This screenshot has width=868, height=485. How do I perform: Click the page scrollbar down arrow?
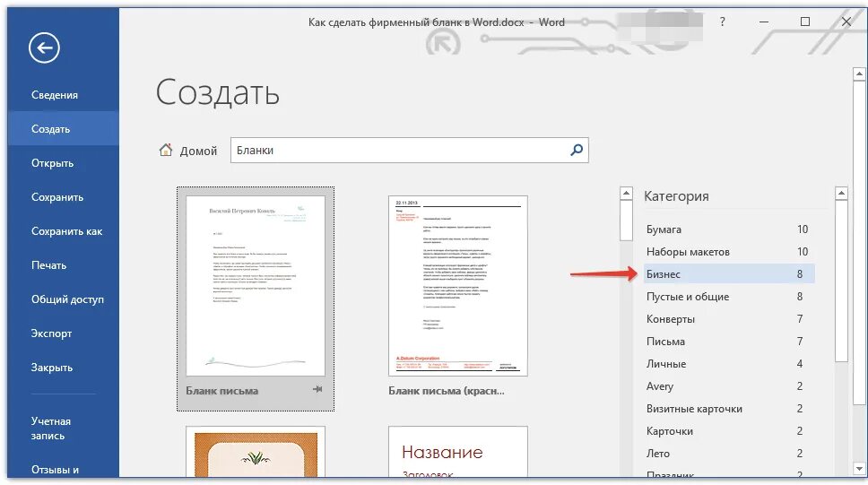pos(859,469)
